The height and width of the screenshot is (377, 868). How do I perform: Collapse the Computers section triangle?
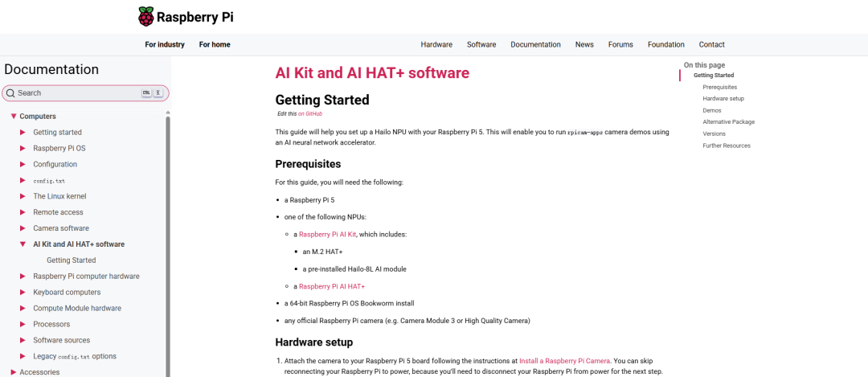[x=14, y=117]
